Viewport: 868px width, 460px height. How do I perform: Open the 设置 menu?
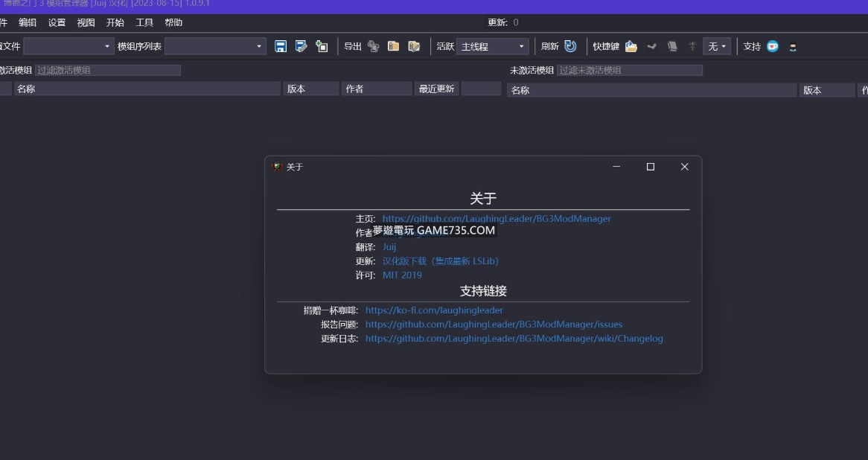click(x=57, y=22)
